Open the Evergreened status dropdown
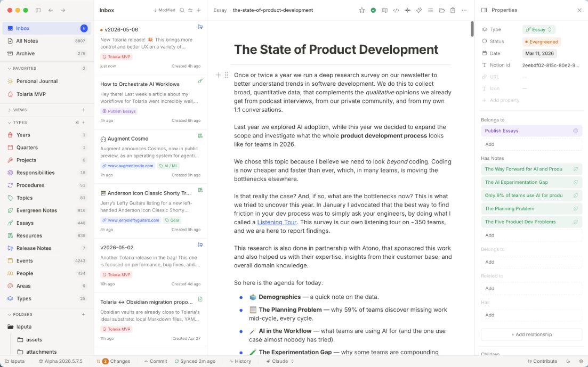 tap(542, 42)
